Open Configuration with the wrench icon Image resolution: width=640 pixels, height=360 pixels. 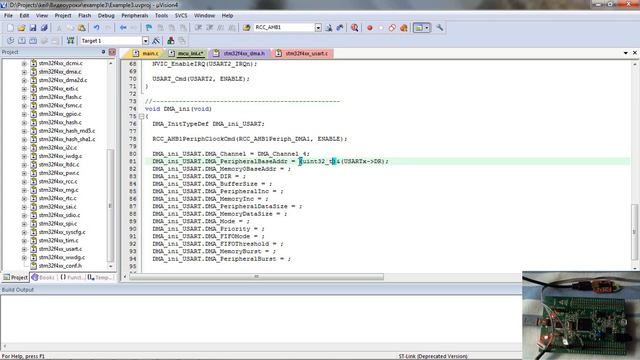coord(440,28)
